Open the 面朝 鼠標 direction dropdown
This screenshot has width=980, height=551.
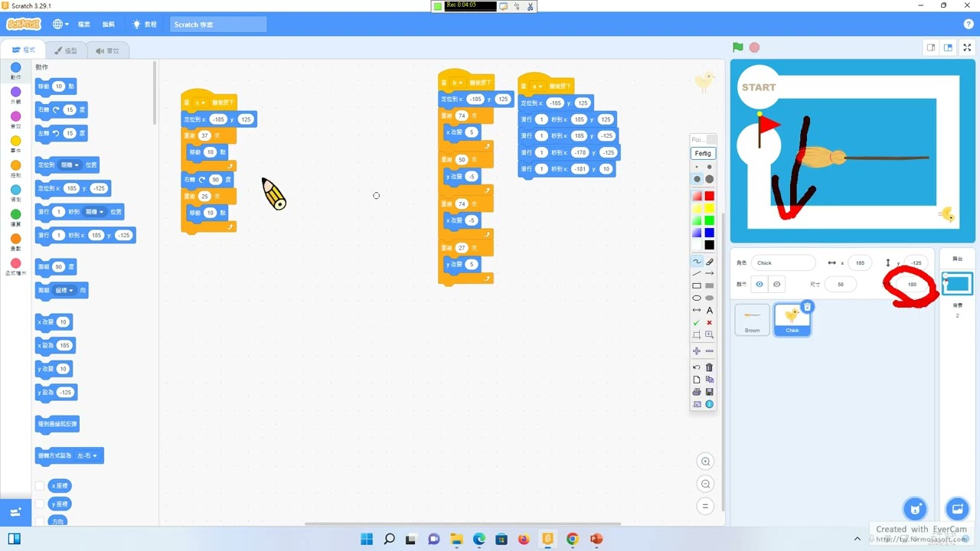point(65,291)
